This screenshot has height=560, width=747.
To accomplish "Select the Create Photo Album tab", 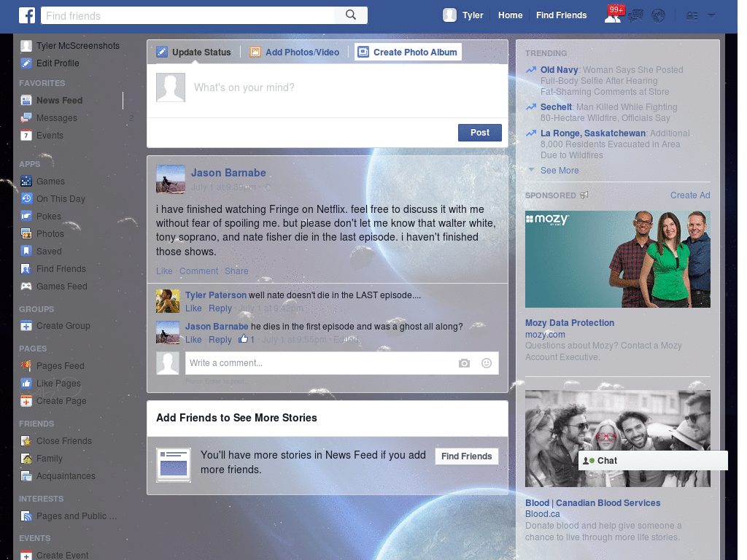I will [408, 52].
